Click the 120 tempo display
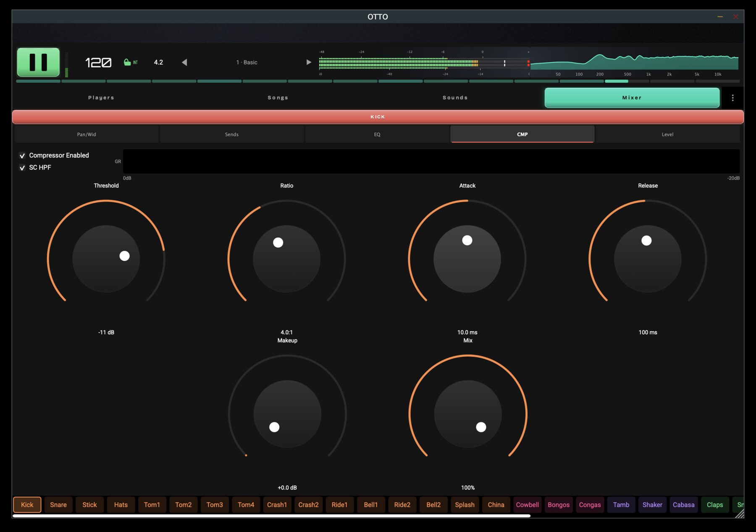756x532 pixels. tap(98, 63)
